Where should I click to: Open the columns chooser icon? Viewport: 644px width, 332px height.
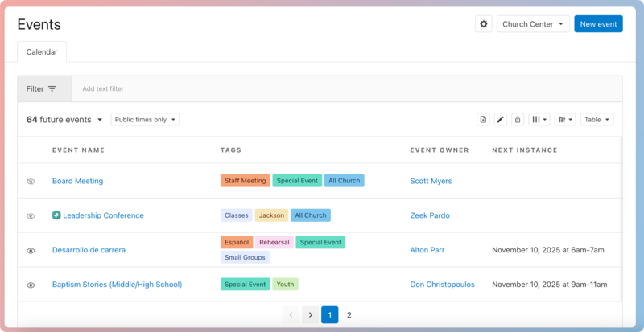pos(539,120)
